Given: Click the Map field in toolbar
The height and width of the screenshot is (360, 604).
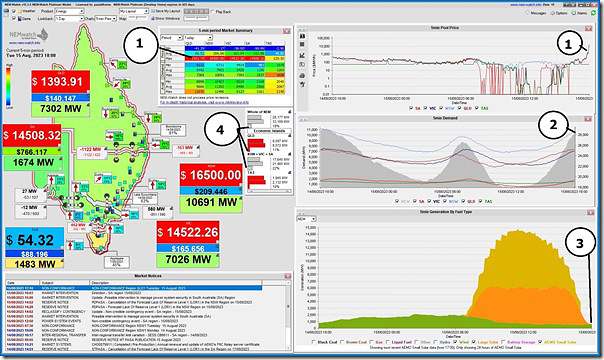Looking at the screenshot, I should pyautogui.click(x=138, y=18).
